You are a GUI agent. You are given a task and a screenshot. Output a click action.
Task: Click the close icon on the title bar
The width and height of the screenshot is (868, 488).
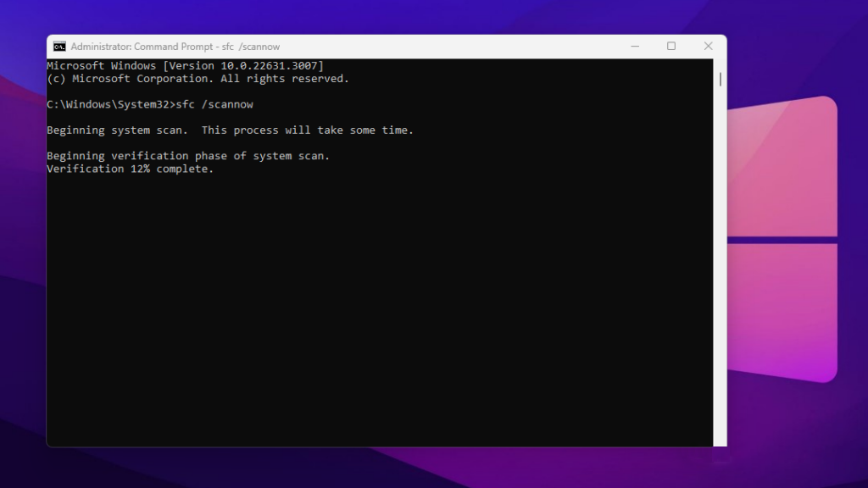point(708,46)
